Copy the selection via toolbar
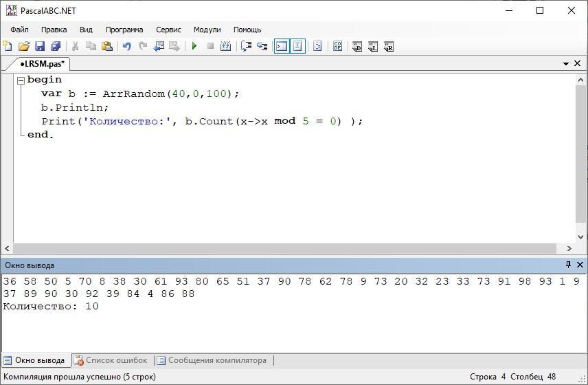The width and height of the screenshot is (588, 385). pos(91,46)
